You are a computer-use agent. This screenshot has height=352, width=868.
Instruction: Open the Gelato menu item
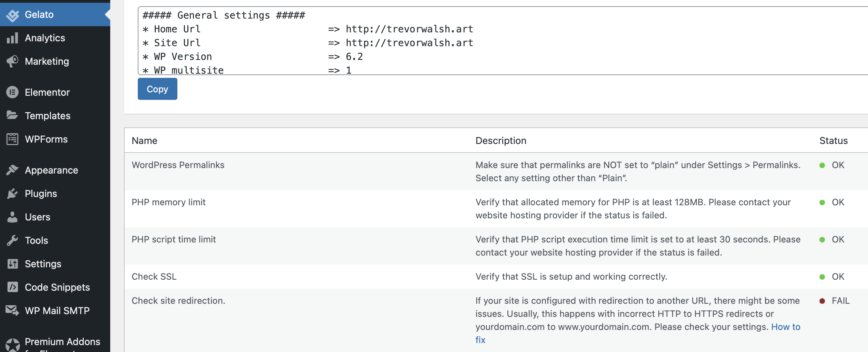click(x=39, y=14)
